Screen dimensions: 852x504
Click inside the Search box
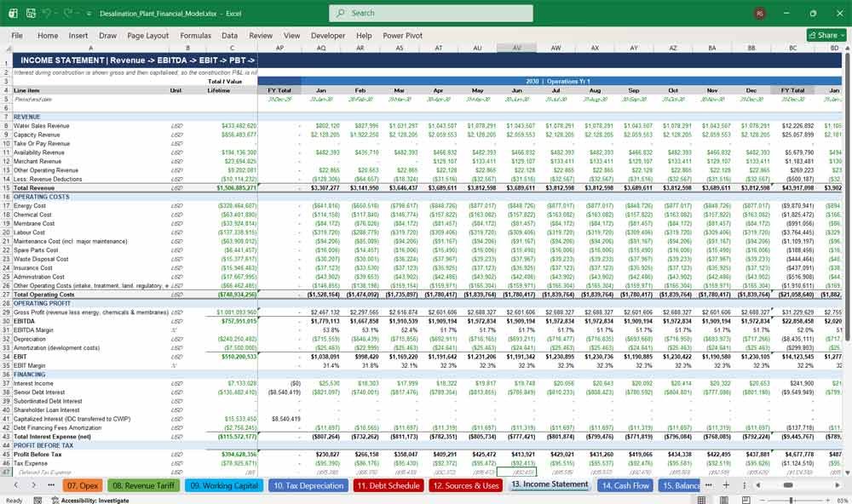[431, 13]
